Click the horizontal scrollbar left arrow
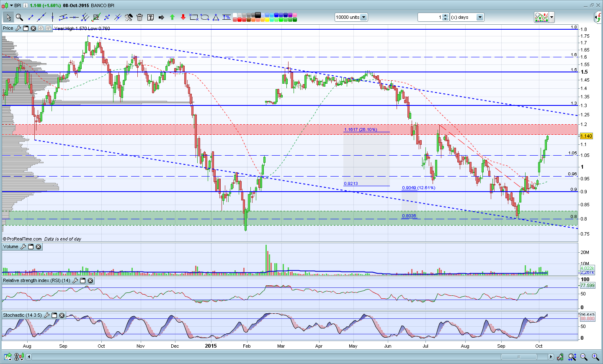 29,357
